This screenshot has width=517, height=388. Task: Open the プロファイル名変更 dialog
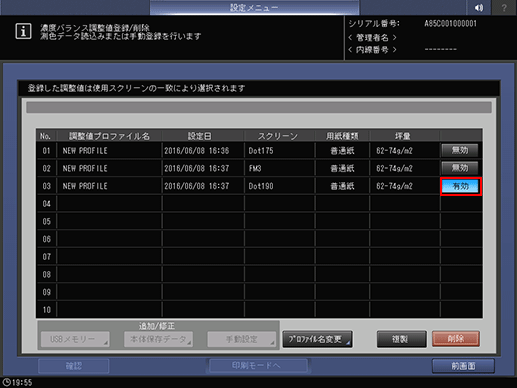[317, 339]
